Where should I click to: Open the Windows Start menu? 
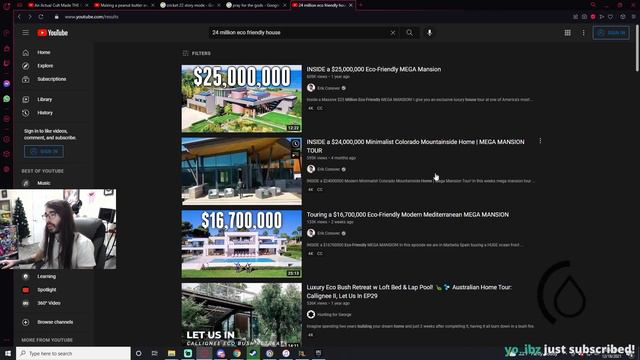pos(8,353)
